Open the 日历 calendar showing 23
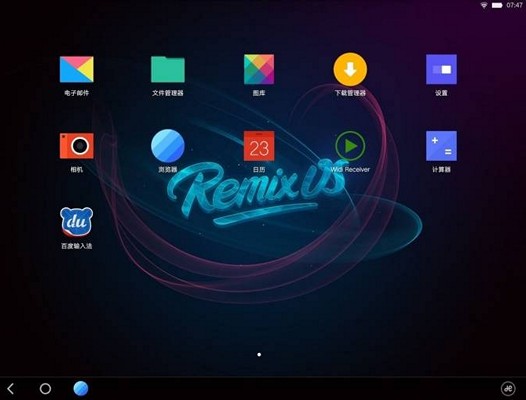526x400 pixels. tap(259, 146)
